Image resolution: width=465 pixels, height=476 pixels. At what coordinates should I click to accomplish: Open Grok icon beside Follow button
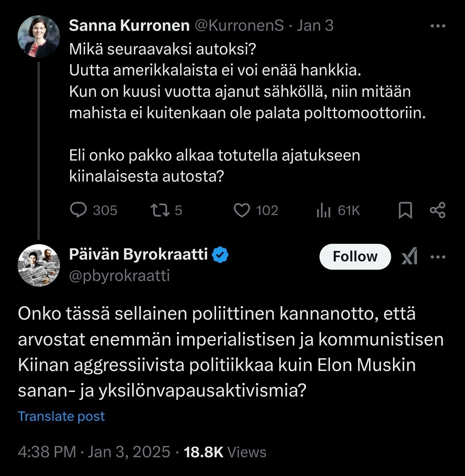pos(409,257)
